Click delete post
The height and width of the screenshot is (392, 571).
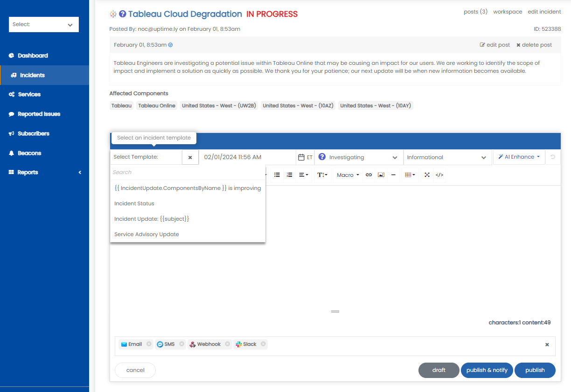(x=534, y=45)
